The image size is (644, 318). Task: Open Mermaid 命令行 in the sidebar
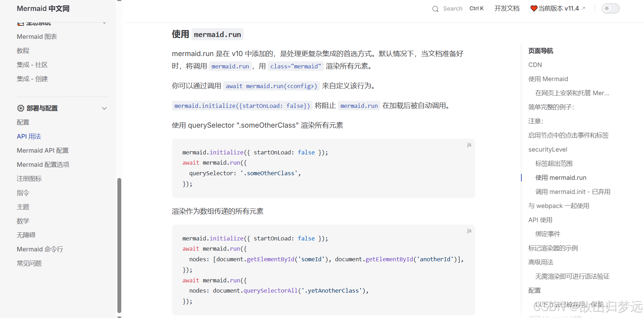pos(40,249)
